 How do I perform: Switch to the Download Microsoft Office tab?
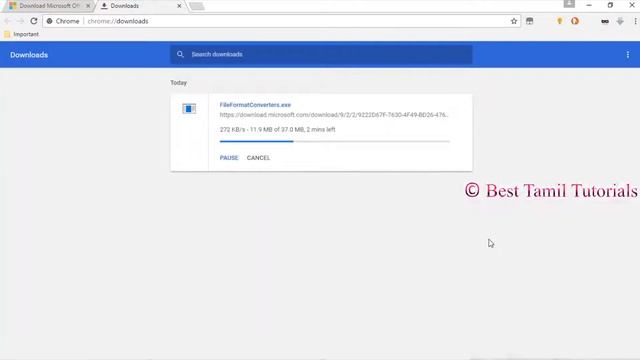48,6
